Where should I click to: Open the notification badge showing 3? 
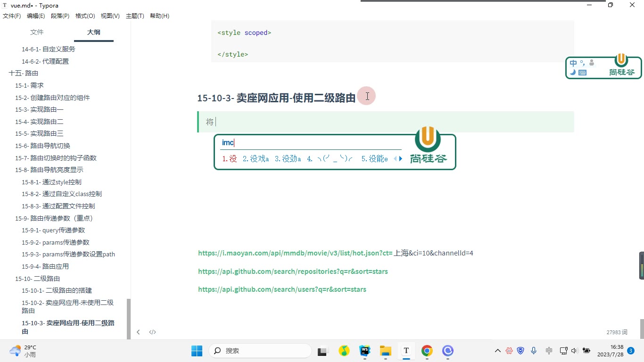[631, 351]
